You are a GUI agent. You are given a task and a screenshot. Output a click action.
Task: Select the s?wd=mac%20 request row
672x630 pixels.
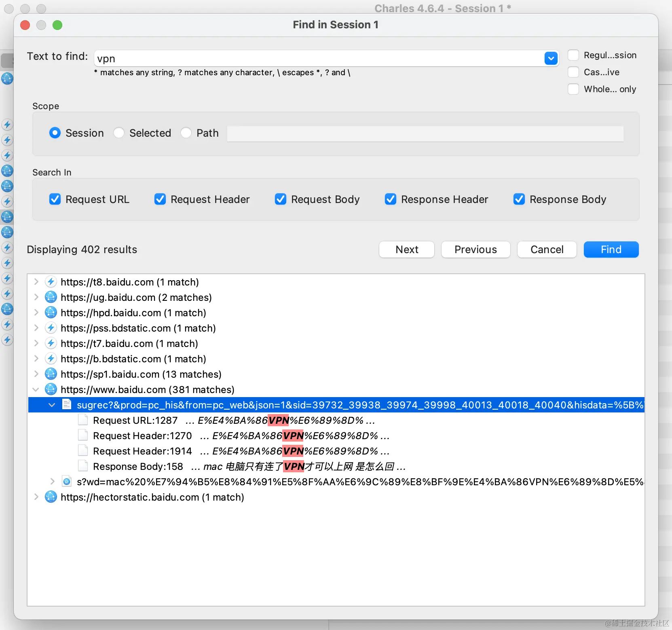click(x=336, y=482)
